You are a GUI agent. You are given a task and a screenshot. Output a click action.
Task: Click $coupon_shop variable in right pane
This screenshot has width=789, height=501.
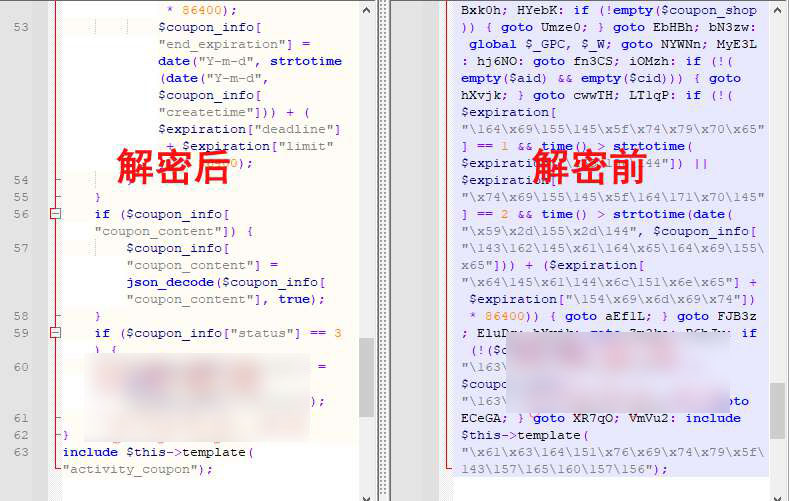click(708, 11)
